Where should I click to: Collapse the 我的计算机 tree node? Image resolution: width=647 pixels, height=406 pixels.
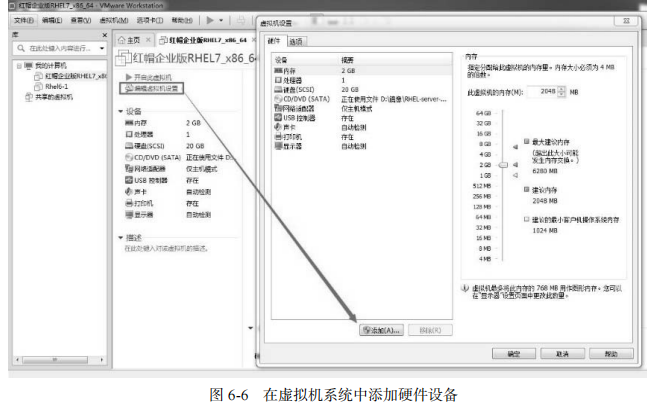(x=19, y=66)
